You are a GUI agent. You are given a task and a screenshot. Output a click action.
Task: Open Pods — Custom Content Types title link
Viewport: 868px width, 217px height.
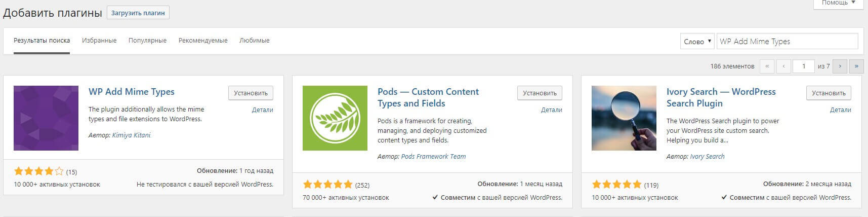click(x=428, y=97)
